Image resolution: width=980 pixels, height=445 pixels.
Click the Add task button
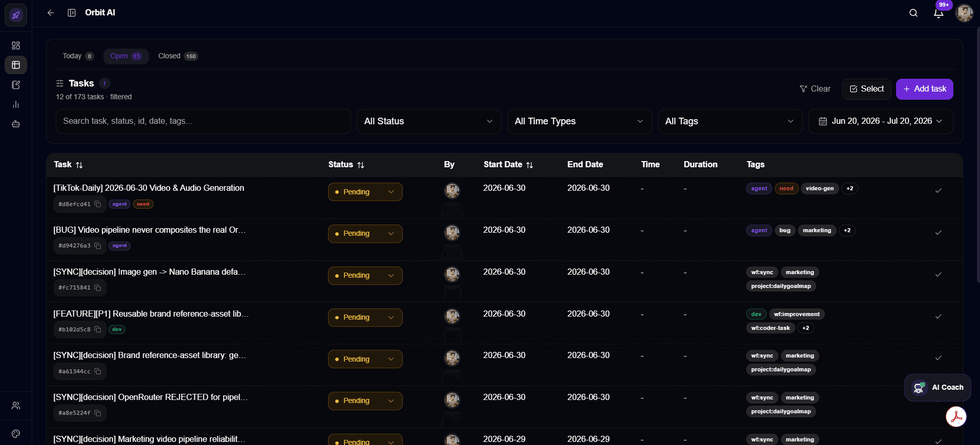(924, 89)
